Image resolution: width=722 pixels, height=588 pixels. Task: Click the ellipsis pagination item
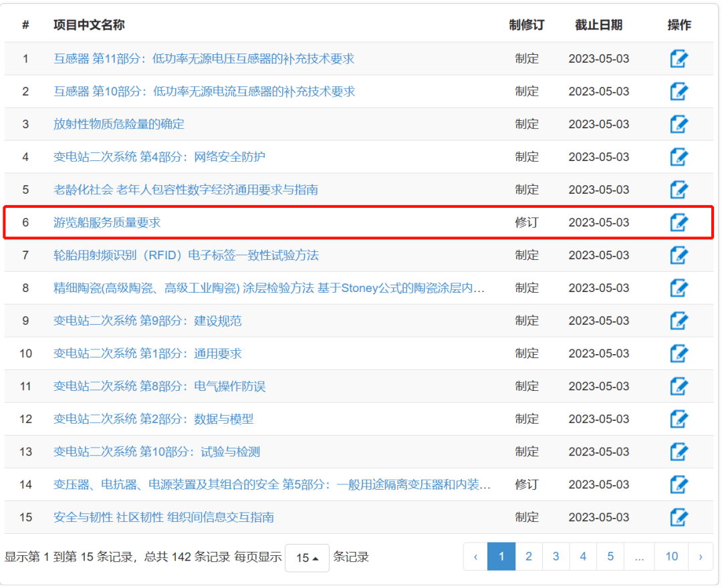point(639,557)
